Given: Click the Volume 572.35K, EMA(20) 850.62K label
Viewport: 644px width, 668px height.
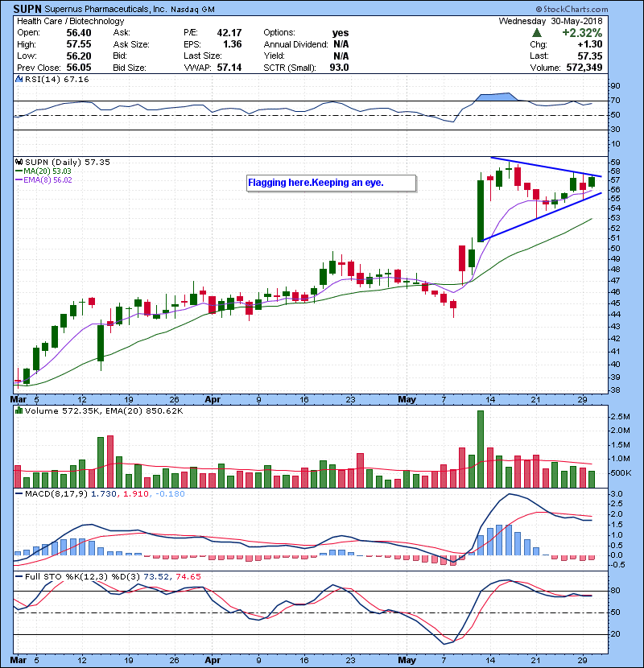Looking at the screenshot, I should pyautogui.click(x=104, y=411).
